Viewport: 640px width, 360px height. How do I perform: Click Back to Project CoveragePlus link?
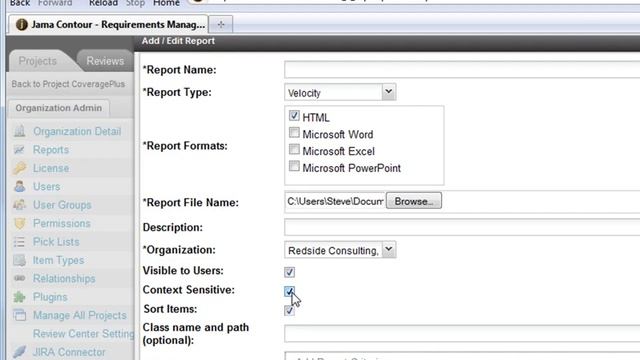pos(68,84)
